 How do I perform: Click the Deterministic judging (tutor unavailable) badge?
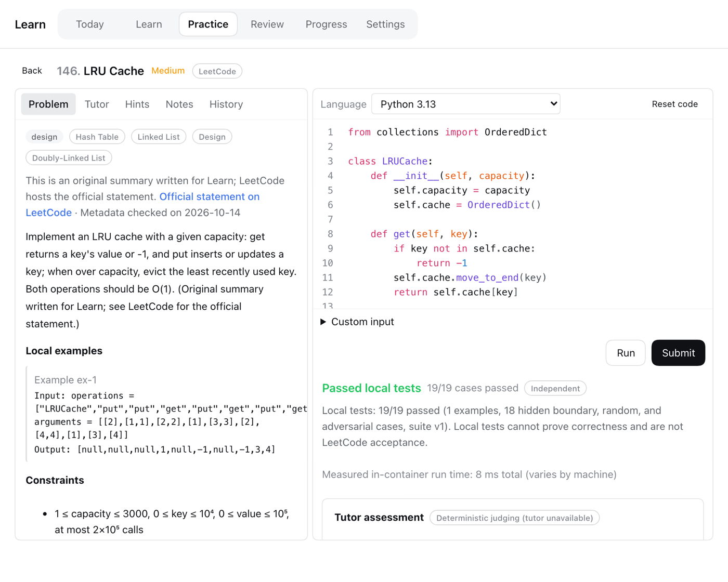click(x=515, y=518)
